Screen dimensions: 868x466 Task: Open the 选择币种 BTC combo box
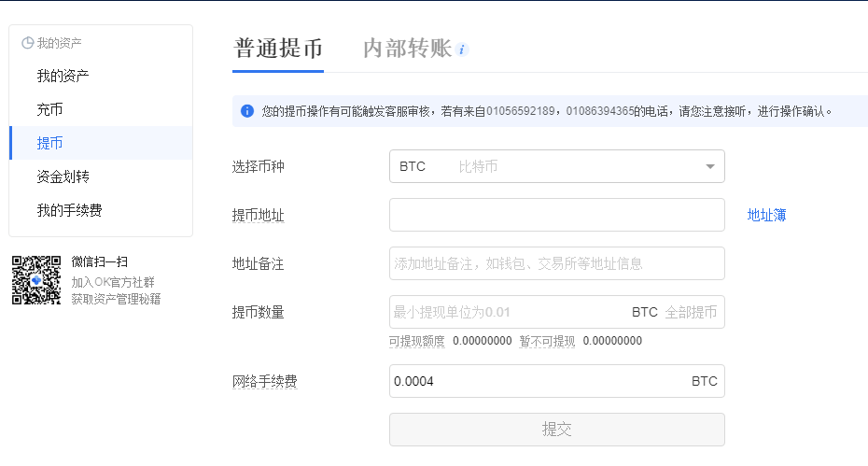click(557, 166)
